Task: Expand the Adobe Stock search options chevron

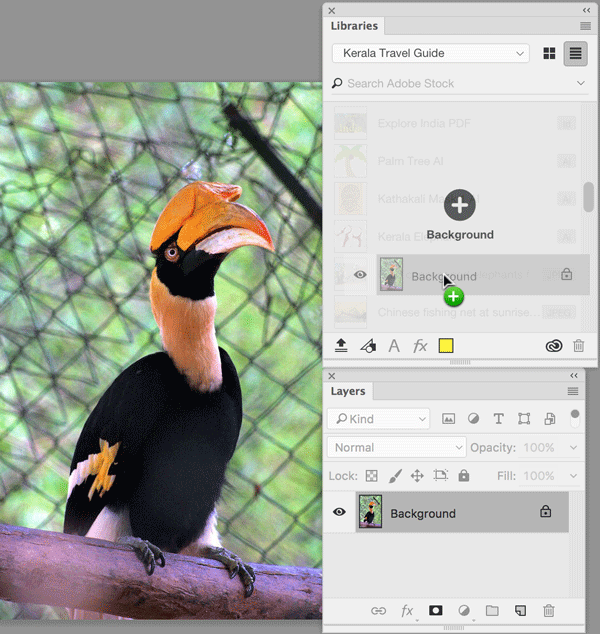Action: point(581,83)
